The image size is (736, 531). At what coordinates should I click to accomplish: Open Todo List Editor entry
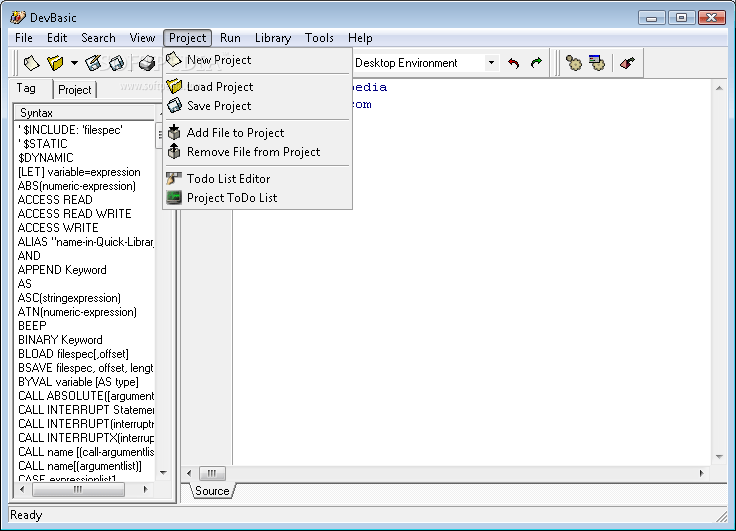click(258, 178)
